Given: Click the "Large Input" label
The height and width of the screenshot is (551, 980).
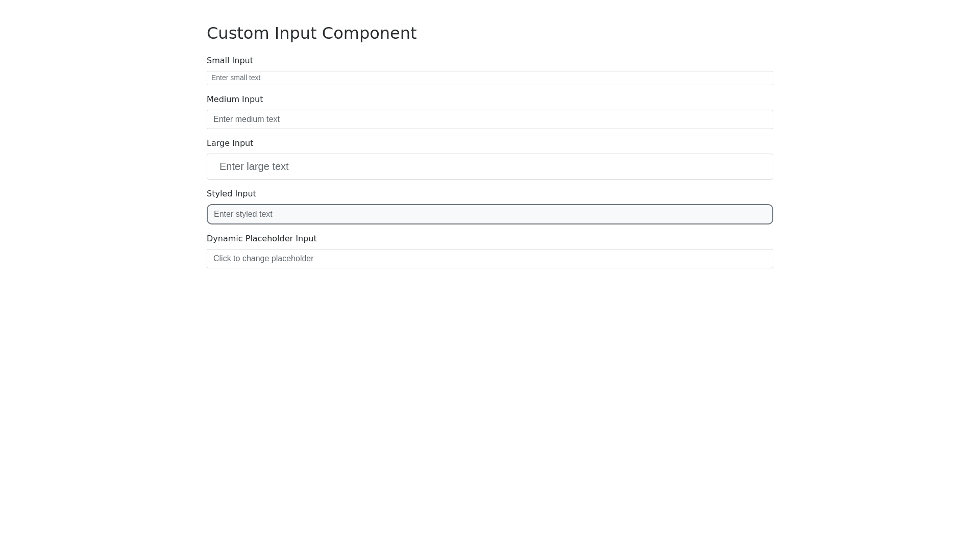Looking at the screenshot, I should point(230,143).
